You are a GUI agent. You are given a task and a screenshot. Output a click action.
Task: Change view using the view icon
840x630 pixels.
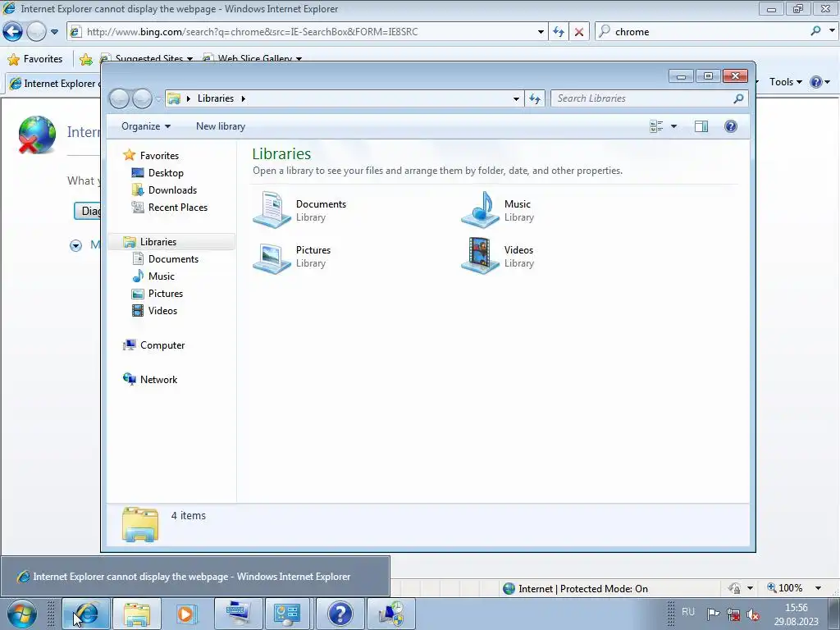click(656, 126)
